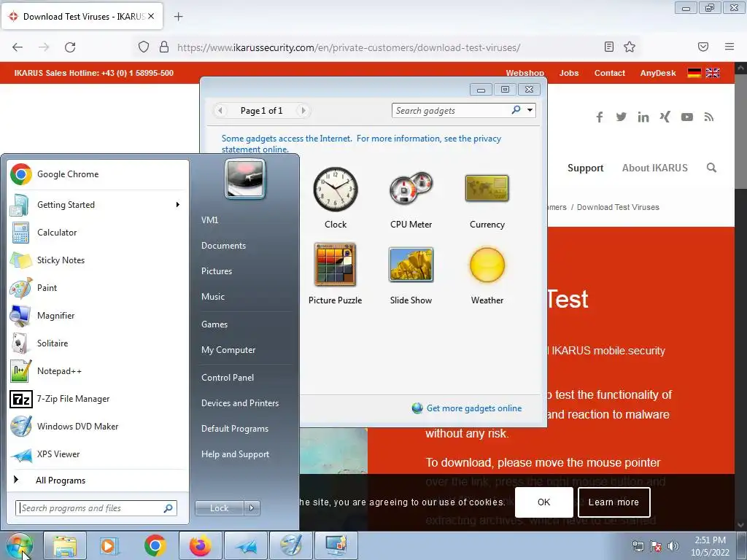Click the volume speaker tray icon
The image size is (747, 560).
673,546
